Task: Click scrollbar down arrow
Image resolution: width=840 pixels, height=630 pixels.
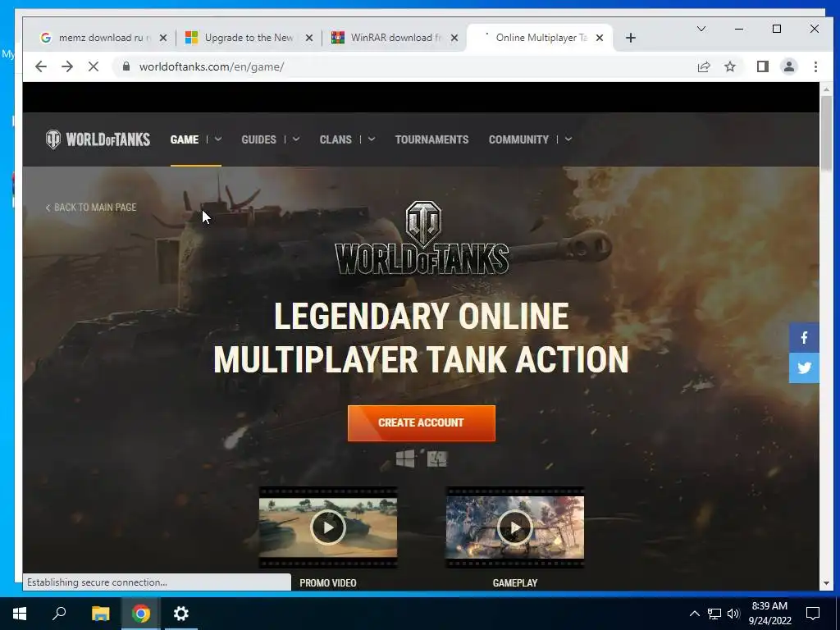Action: click(826, 583)
